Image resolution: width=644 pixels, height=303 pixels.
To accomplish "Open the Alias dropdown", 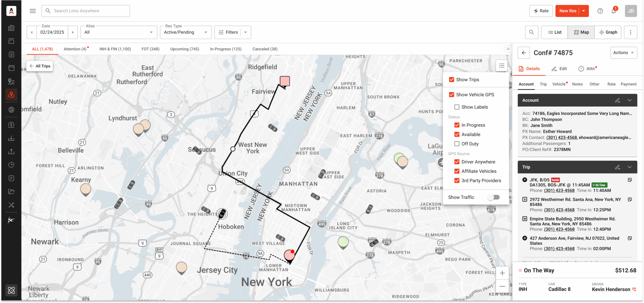I will (119, 32).
